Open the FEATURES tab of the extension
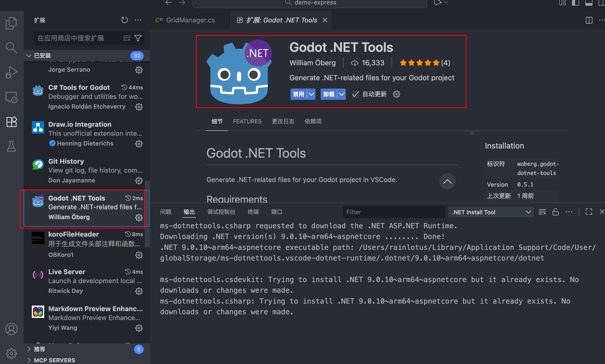The width and height of the screenshot is (605, 364). [x=247, y=121]
